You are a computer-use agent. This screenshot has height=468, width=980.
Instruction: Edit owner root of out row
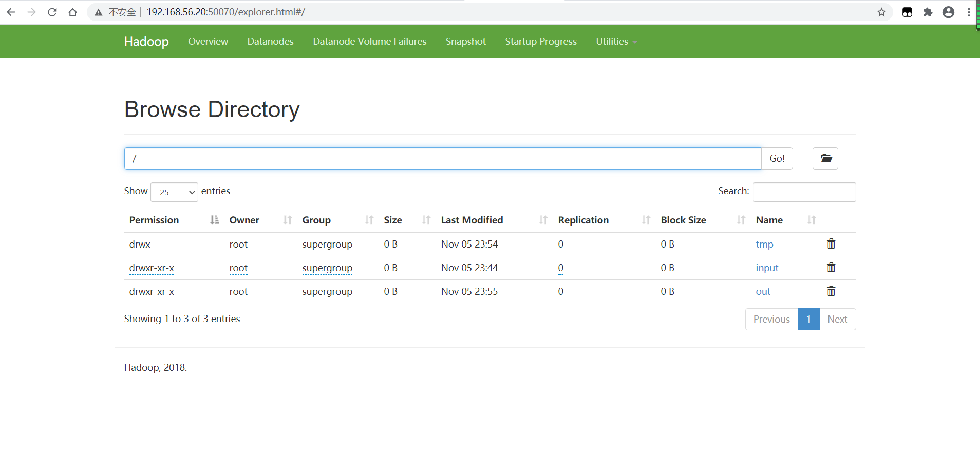point(238,292)
